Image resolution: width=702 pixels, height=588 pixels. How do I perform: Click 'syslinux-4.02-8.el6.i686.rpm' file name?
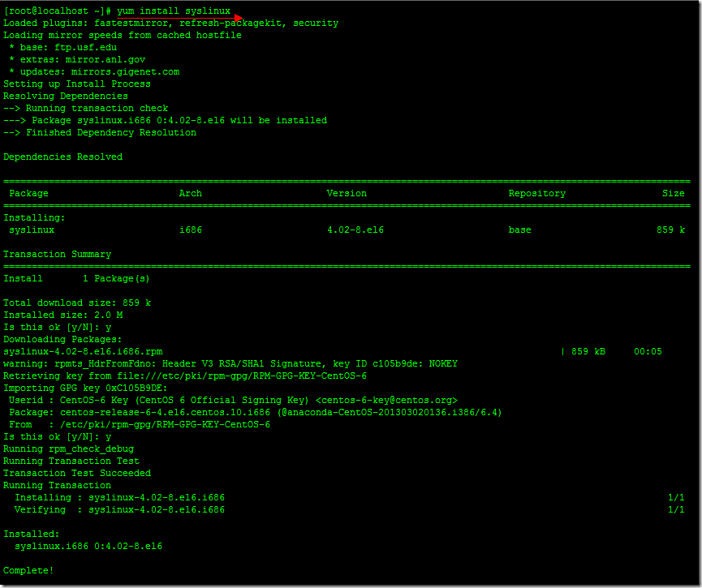point(83,352)
